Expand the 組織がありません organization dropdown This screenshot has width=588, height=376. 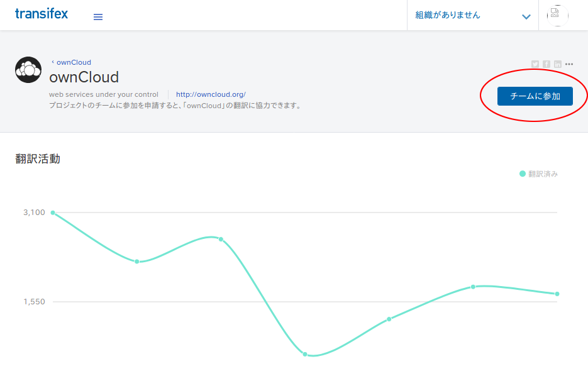(x=472, y=15)
